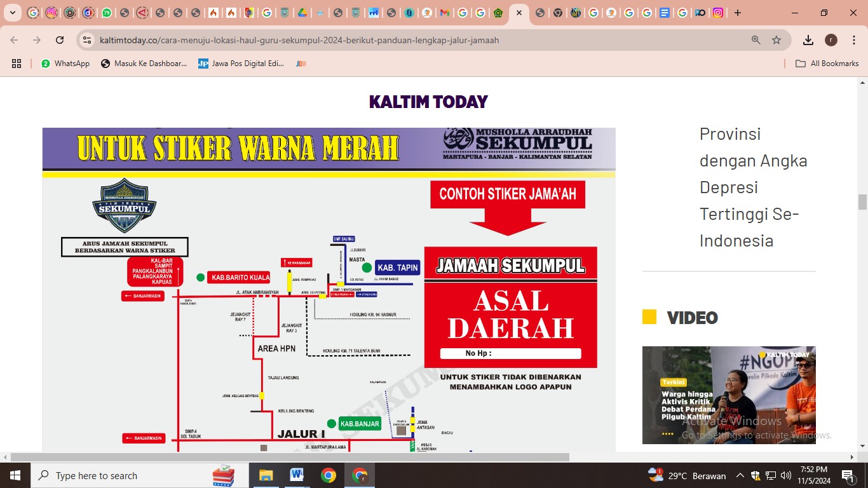Open Provinsi dengan Angka Depresi Tertinggi article
The height and width of the screenshot is (488, 868).
754,187
